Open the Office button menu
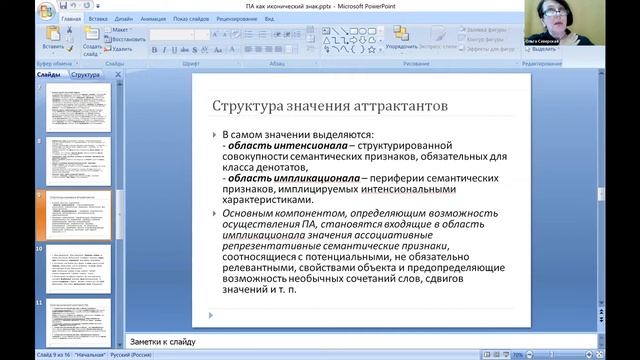The width and height of the screenshot is (640, 360). pyautogui.click(x=47, y=11)
